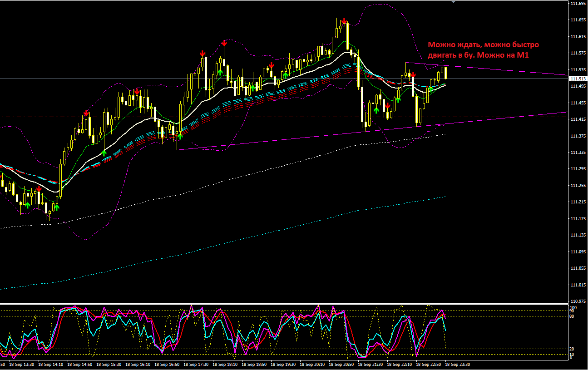Click oscillator level label 20

click(573, 348)
